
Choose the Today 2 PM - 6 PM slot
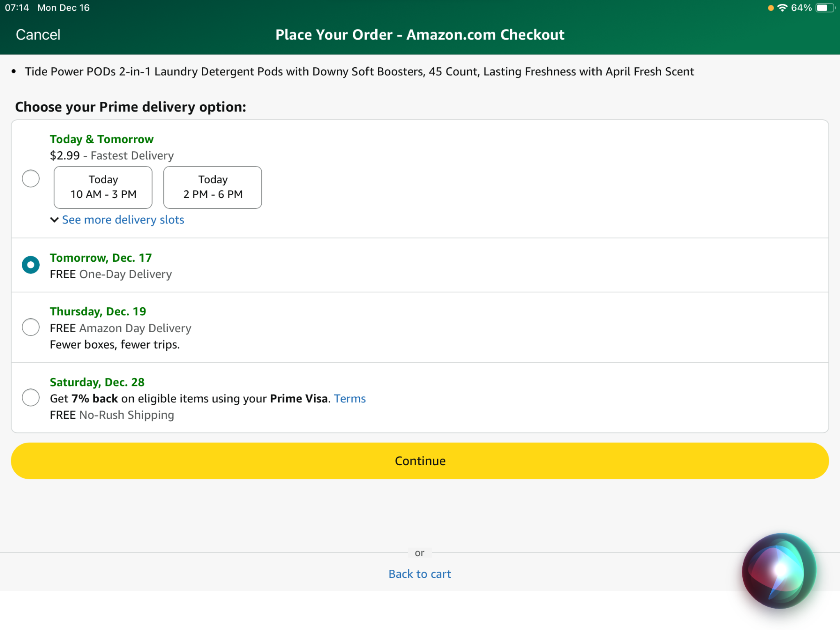coord(212,187)
